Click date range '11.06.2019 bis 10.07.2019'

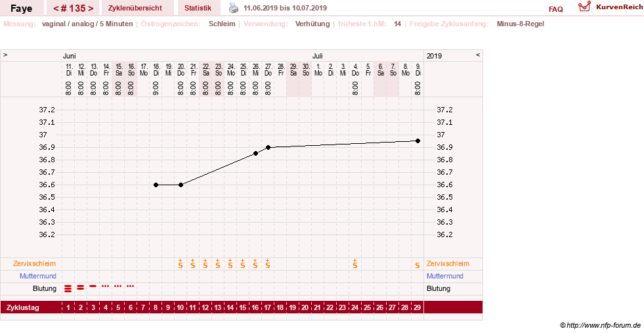pos(285,9)
